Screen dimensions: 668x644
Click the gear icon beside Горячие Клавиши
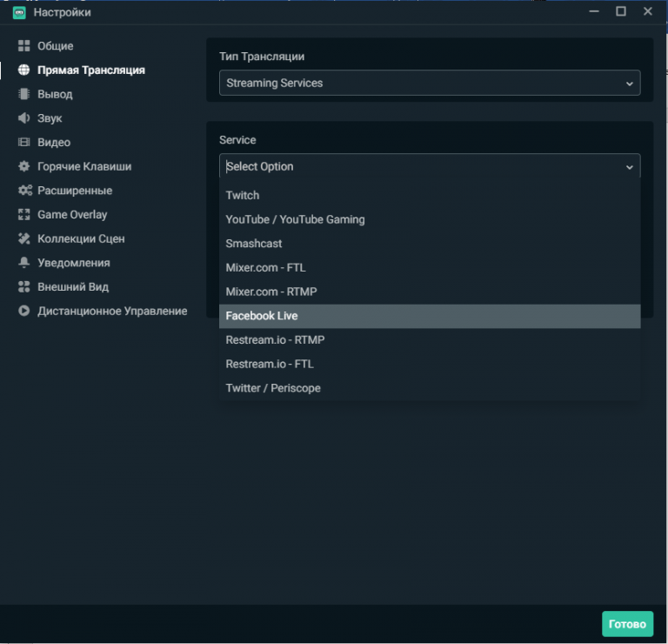24,166
